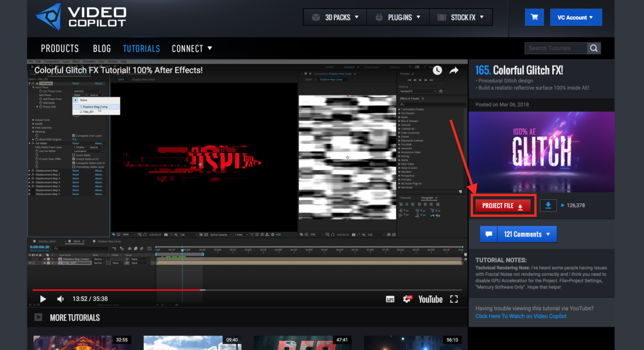The image size is (644, 350).
Task: Select the None radio option in dropdown
Action: click(x=76, y=100)
